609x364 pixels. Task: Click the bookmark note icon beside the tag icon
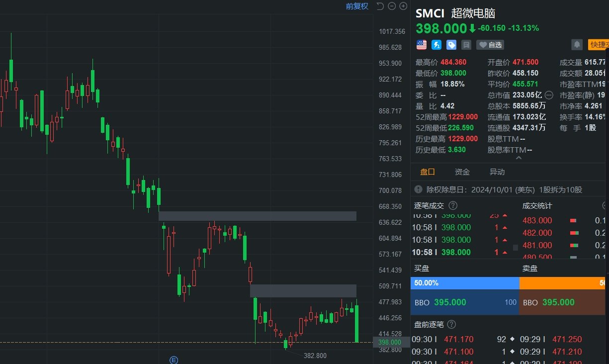point(466,45)
